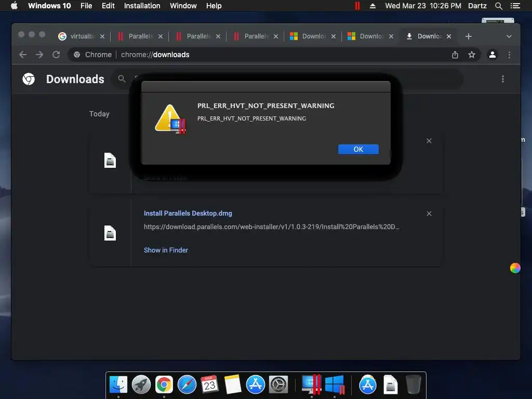Open the Dock's Applications folder icon
Viewport: 532px width, 399px height.
pos(368,385)
